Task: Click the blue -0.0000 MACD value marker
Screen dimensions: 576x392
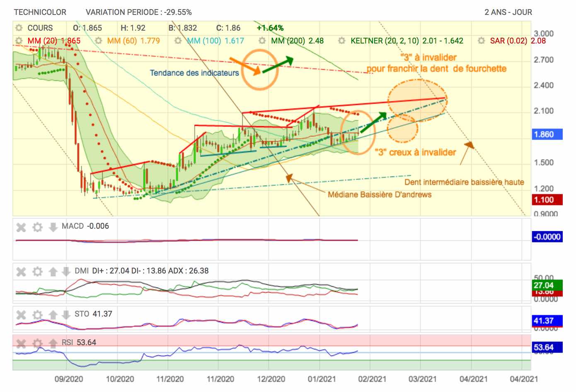Action: pos(547,237)
